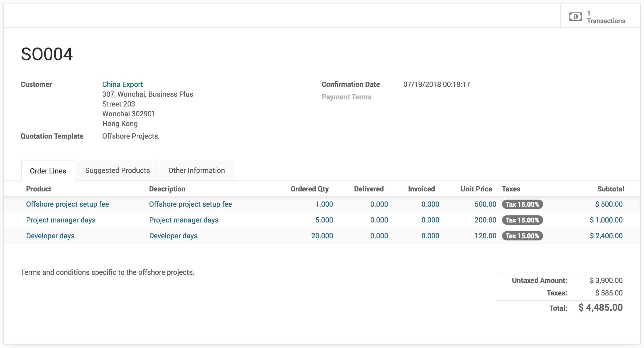Click the Transactions money icon
The height and width of the screenshot is (348, 644).
pos(575,17)
